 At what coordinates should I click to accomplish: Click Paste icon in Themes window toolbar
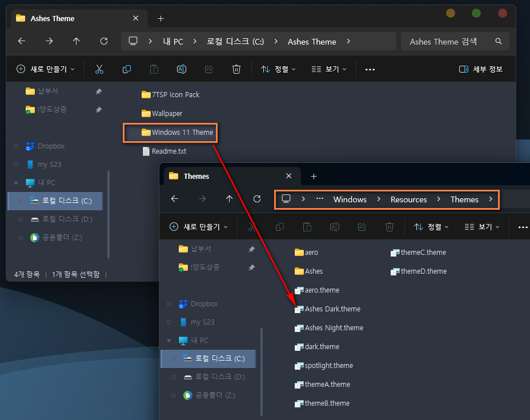coord(307,227)
